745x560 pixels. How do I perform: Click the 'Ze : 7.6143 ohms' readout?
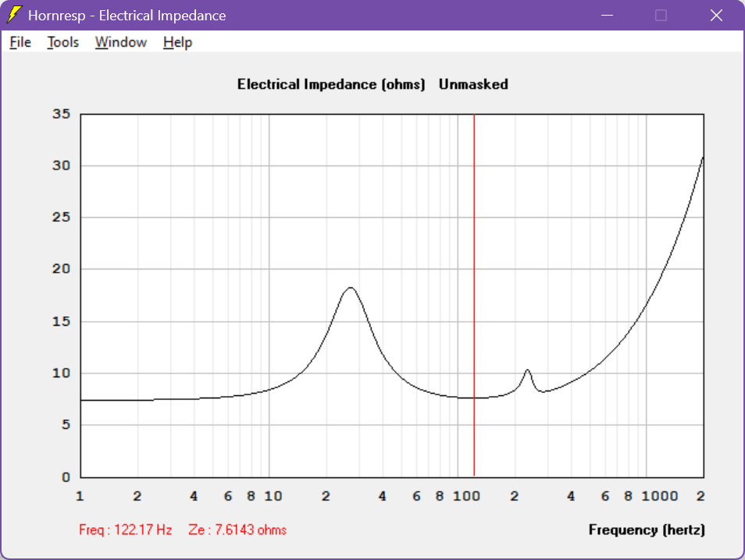(237, 530)
